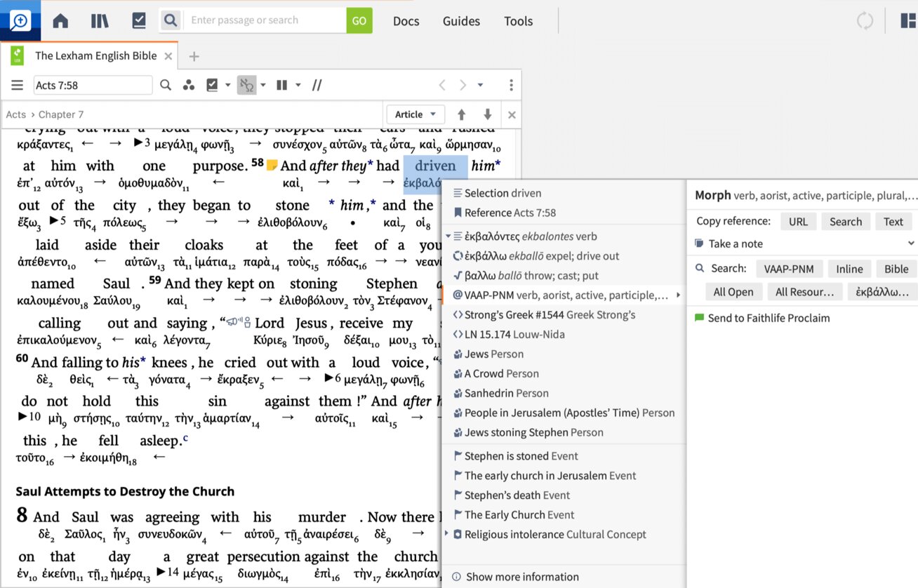This screenshot has height=588, width=918.
Task: Click the sync status icon
Action: (x=865, y=21)
